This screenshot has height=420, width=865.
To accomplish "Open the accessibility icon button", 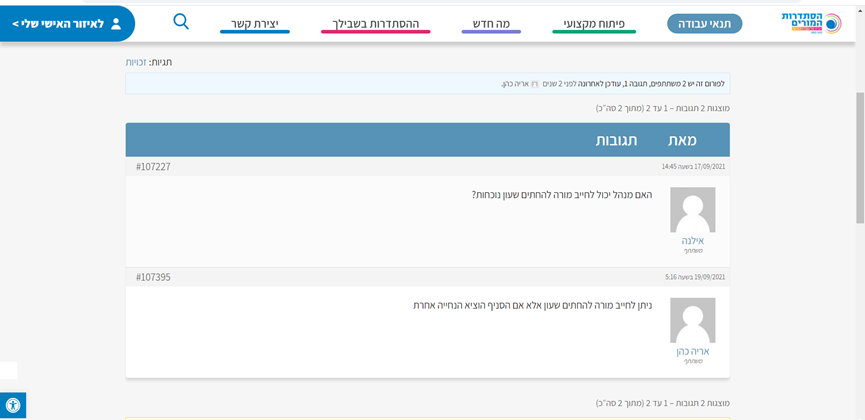I will [x=13, y=406].
